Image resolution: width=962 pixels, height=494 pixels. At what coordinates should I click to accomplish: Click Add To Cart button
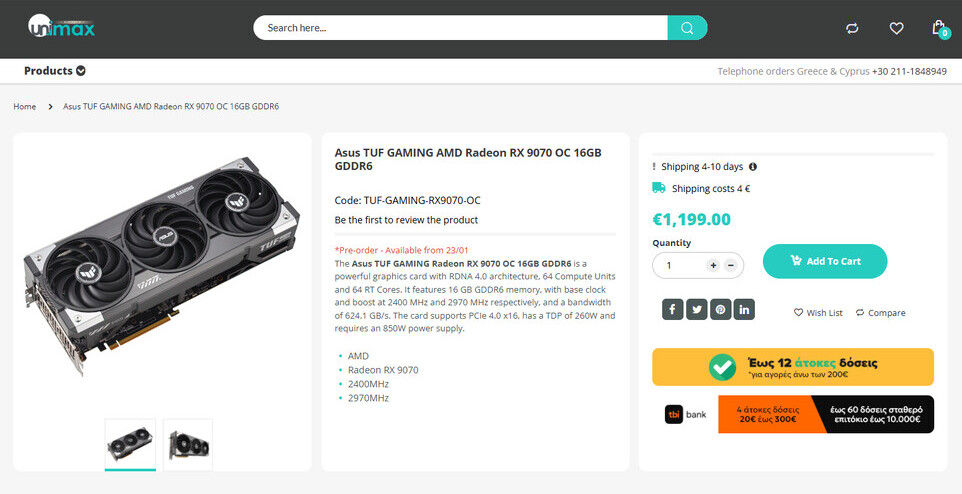[x=825, y=261]
